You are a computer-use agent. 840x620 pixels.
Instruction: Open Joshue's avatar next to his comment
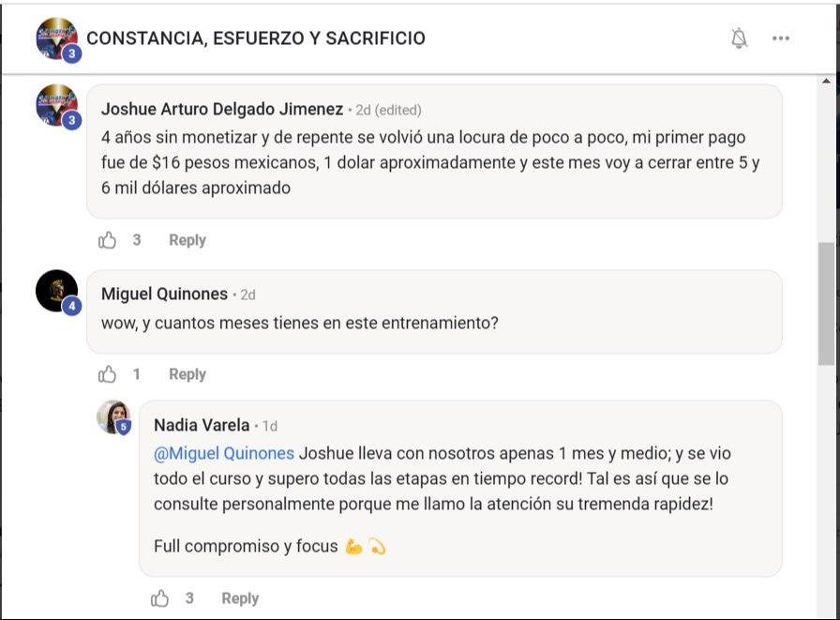coord(57,105)
